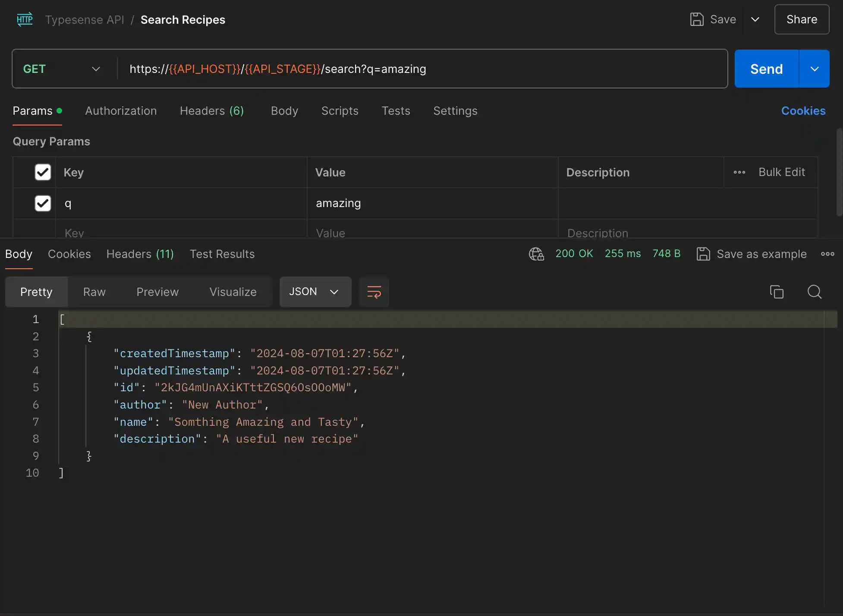Click the query params column options ellipsis
The height and width of the screenshot is (616, 843).
click(x=739, y=172)
